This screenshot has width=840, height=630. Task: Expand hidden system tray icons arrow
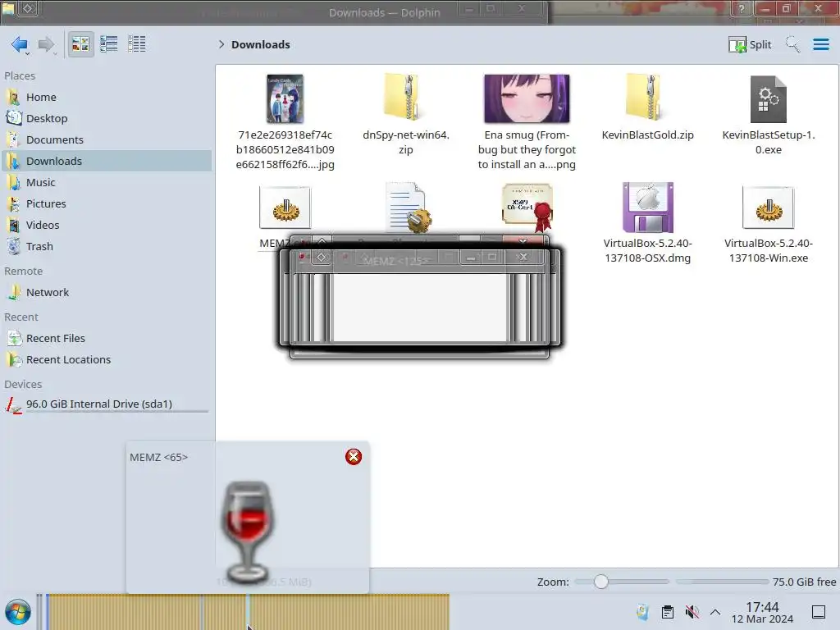coord(715,612)
